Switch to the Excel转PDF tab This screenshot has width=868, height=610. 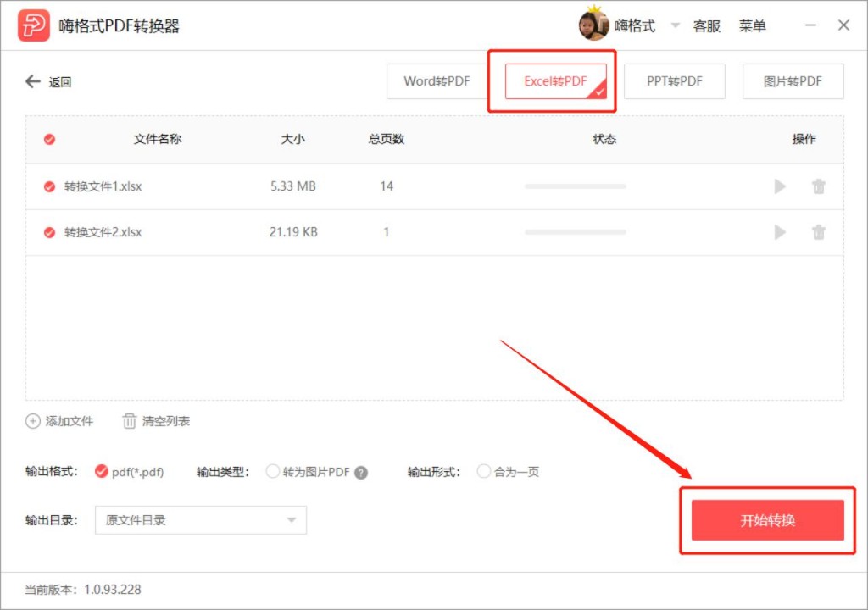pos(555,81)
